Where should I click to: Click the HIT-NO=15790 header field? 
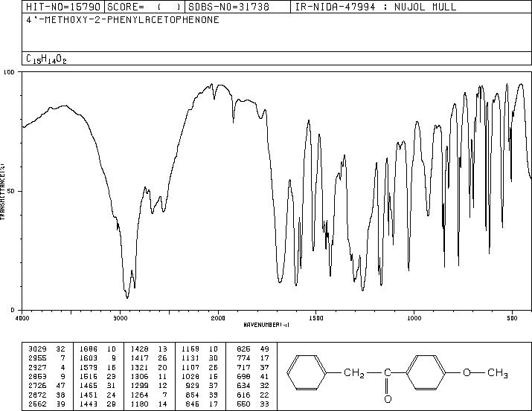63,7
